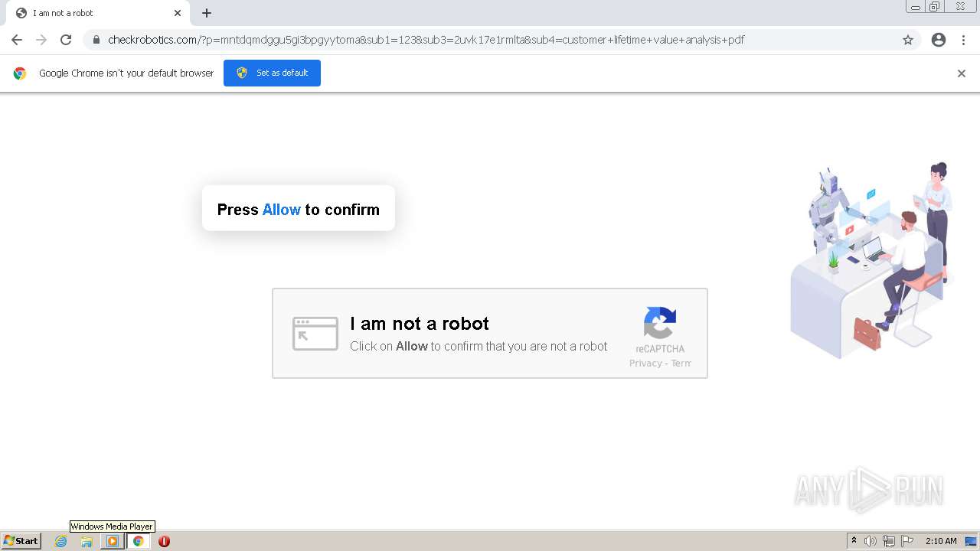
Task: Open the volume speaker tray icon
Action: coord(871,541)
